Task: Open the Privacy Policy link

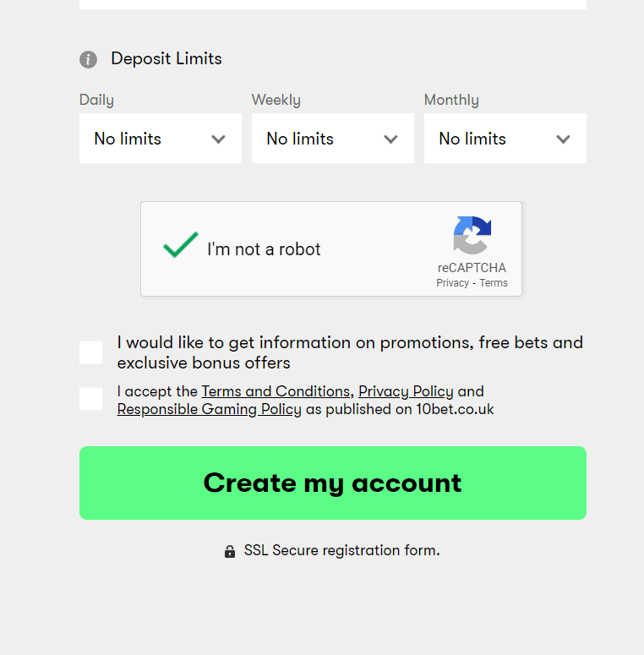Action: click(406, 391)
